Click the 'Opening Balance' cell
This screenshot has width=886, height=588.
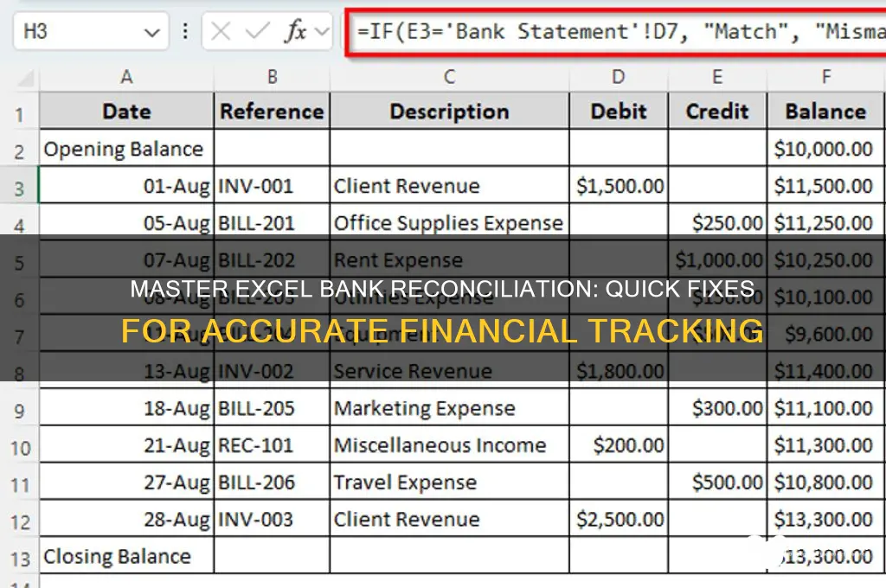tap(126, 149)
